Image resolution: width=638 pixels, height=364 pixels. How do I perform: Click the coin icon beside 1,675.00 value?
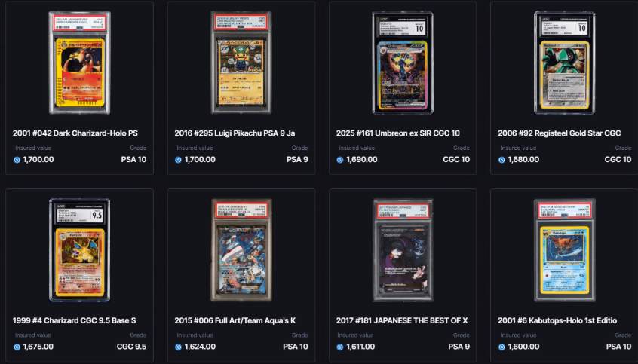(x=17, y=347)
